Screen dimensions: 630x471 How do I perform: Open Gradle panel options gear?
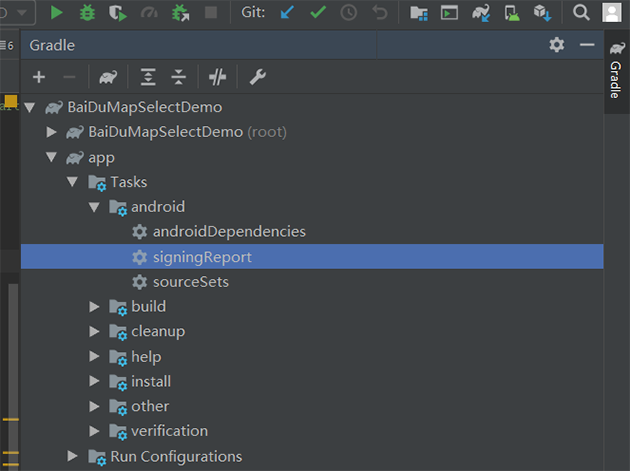(x=557, y=45)
